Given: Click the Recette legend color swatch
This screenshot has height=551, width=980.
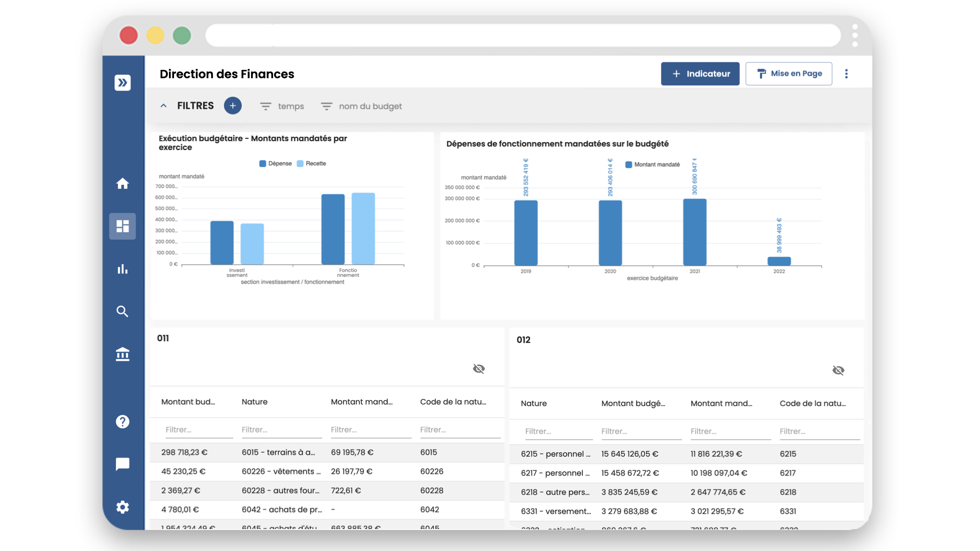Looking at the screenshot, I should (x=300, y=164).
